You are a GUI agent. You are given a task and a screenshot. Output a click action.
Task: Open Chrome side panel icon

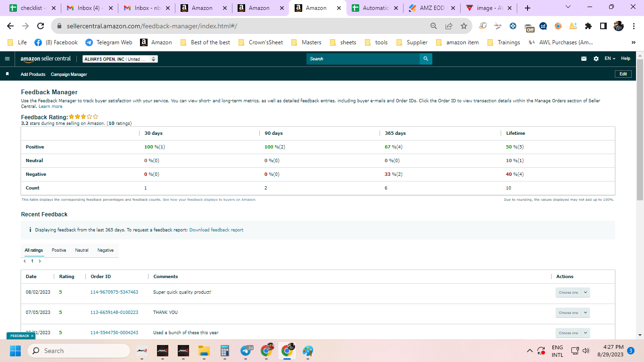pos(603,26)
